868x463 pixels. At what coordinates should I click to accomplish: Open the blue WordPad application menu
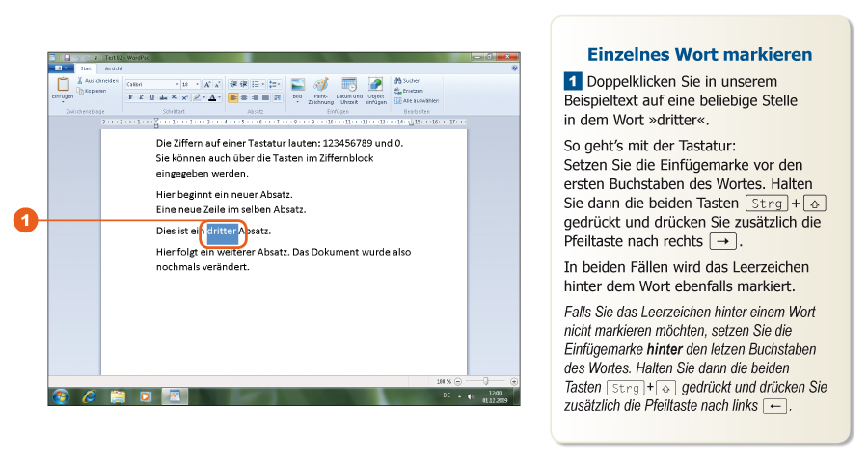click(60, 68)
